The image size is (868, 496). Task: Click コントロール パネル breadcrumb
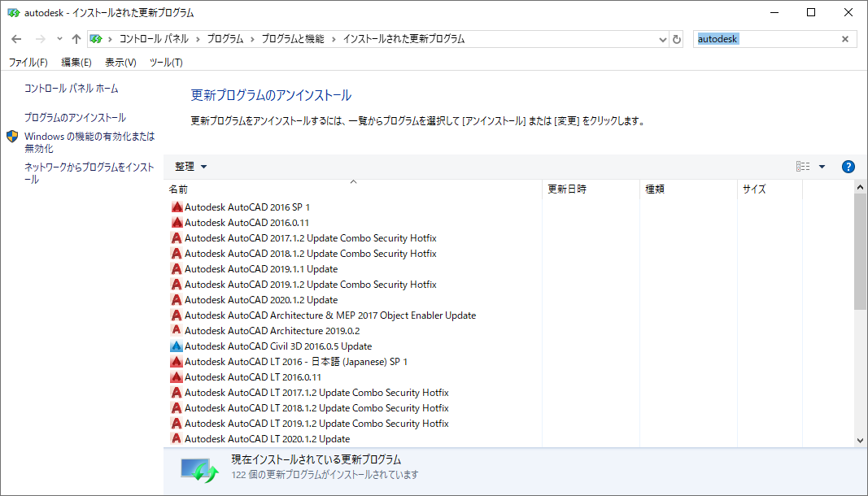point(154,39)
